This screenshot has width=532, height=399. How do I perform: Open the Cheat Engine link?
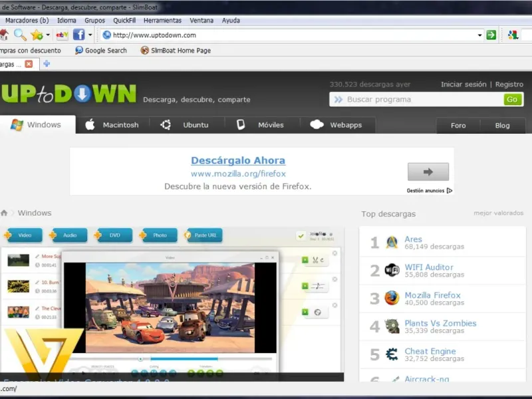[430, 351]
